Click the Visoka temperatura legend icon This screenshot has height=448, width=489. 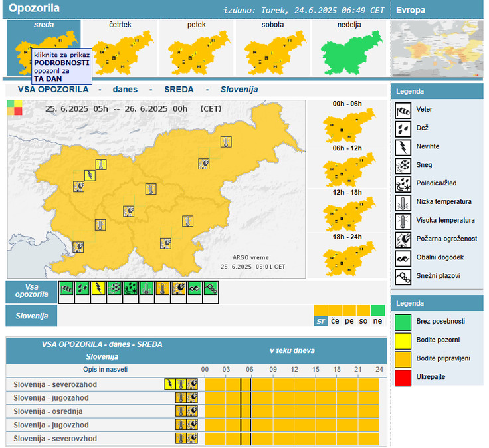[403, 221]
